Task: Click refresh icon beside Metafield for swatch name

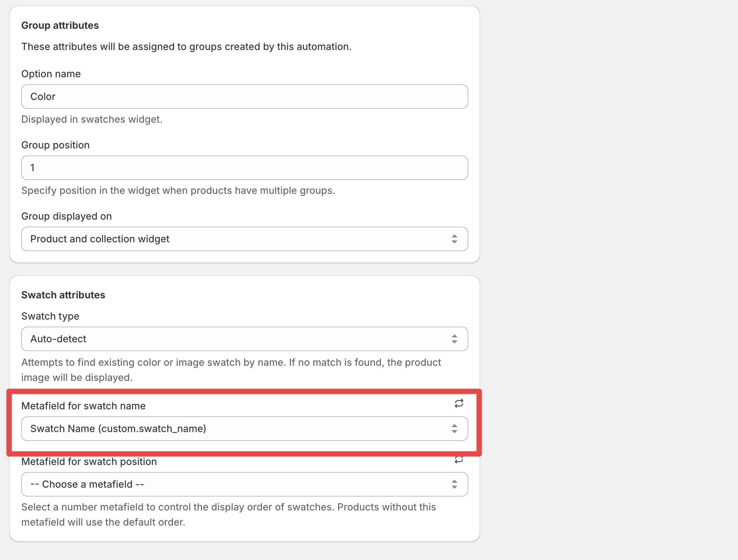Action: [x=459, y=404]
